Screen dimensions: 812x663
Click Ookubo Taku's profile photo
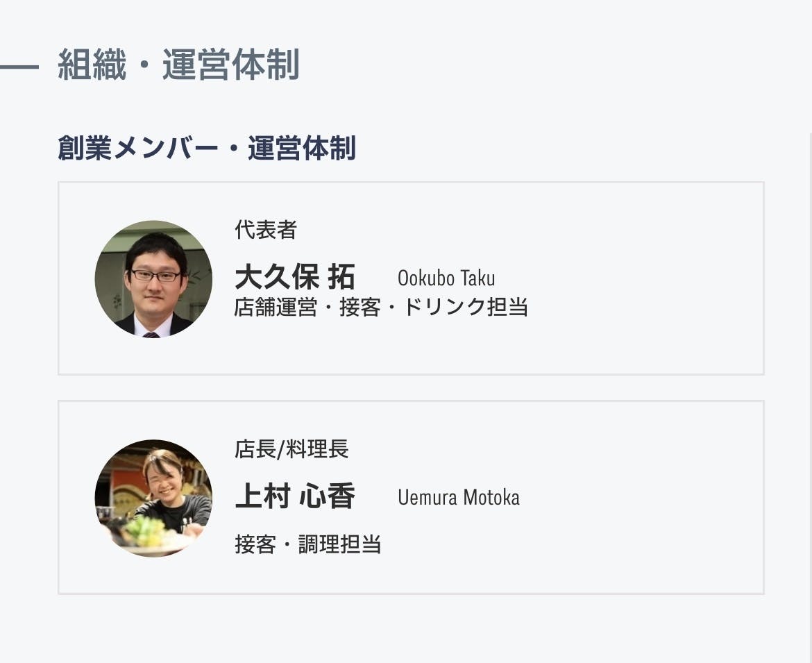click(153, 279)
